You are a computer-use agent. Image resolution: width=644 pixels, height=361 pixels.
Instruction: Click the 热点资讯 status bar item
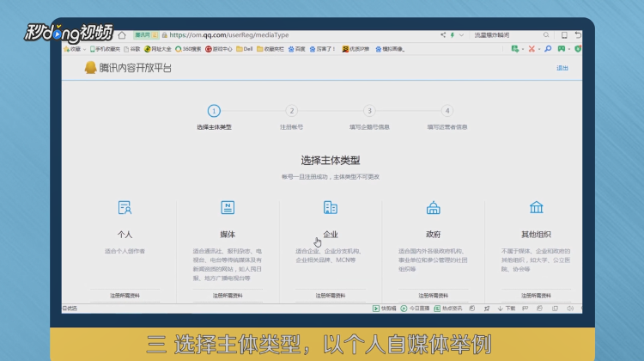tap(448, 309)
